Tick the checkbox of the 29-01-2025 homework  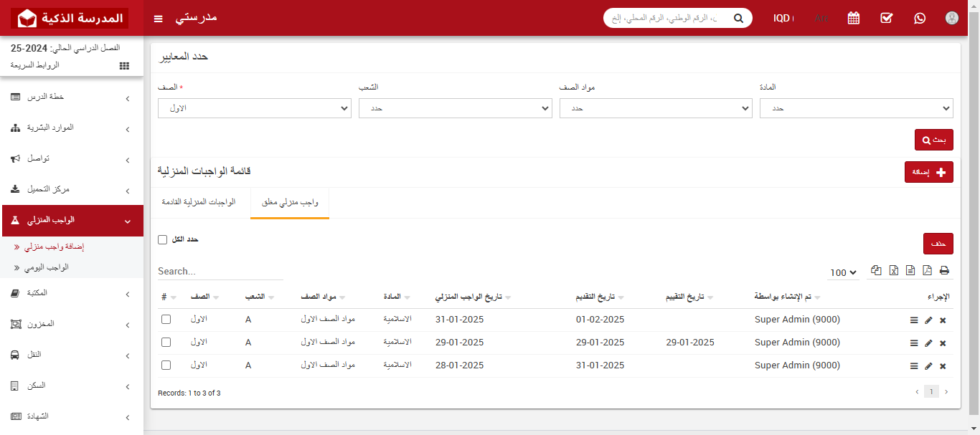pyautogui.click(x=166, y=343)
